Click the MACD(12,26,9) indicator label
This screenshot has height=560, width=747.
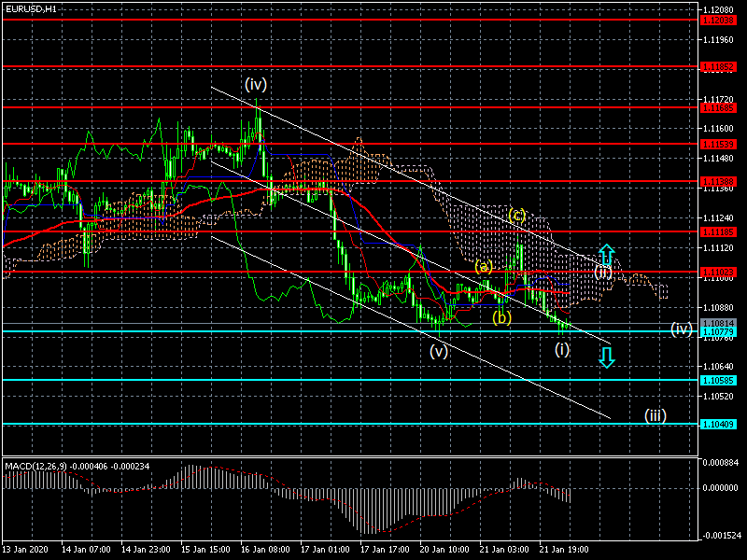pos(35,466)
